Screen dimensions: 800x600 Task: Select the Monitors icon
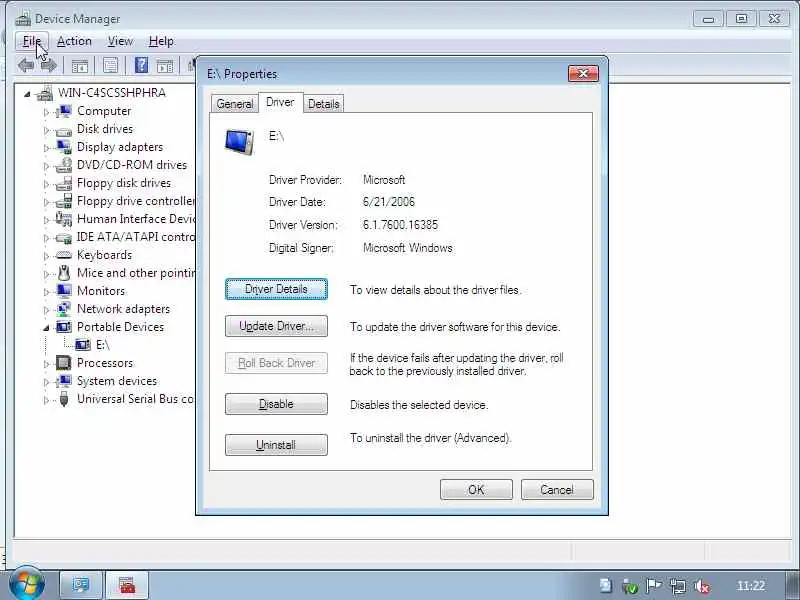pyautogui.click(x=64, y=291)
